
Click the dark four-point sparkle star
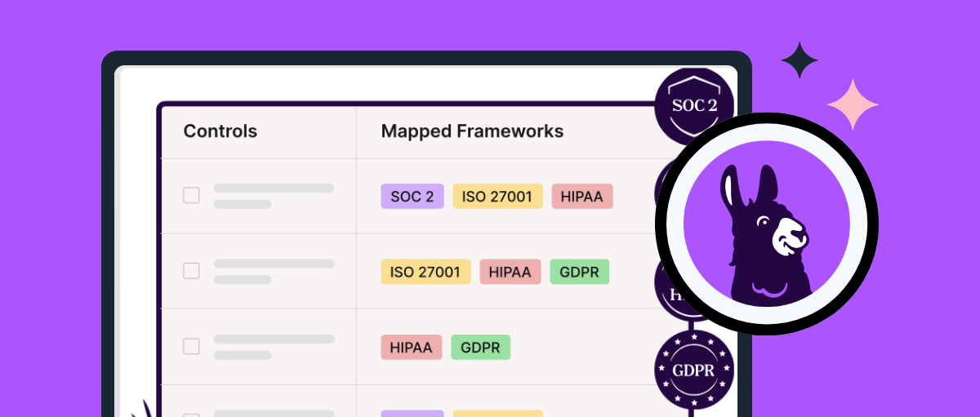point(800,60)
